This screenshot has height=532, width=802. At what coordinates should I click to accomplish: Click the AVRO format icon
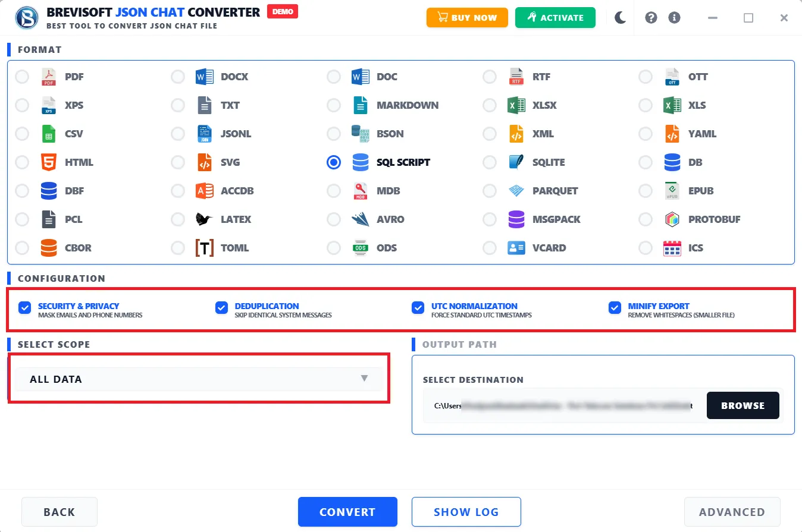click(361, 219)
